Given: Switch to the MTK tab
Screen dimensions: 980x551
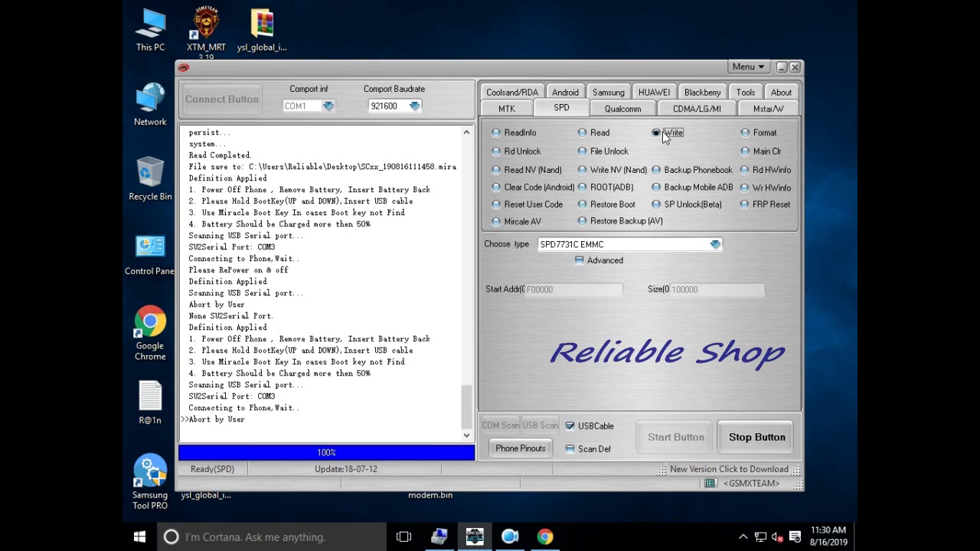Looking at the screenshot, I should click(507, 109).
